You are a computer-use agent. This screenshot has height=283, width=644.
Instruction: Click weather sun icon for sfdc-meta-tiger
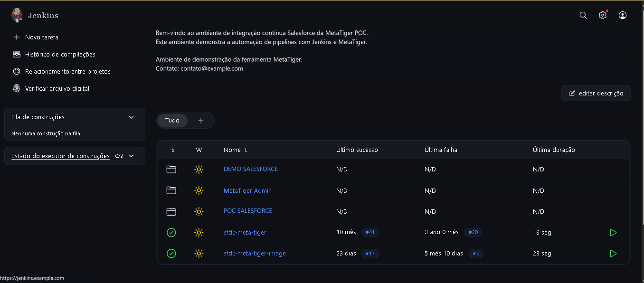pos(199,233)
